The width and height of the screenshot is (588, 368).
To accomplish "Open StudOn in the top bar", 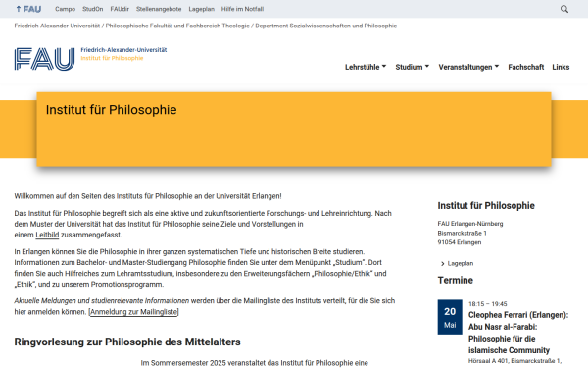I will [93, 9].
